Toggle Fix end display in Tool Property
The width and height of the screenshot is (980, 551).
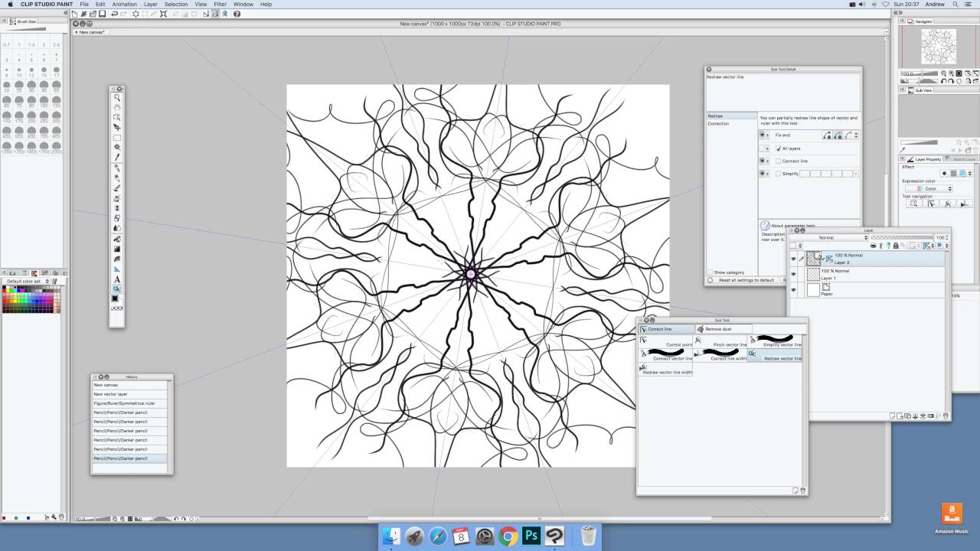point(762,135)
